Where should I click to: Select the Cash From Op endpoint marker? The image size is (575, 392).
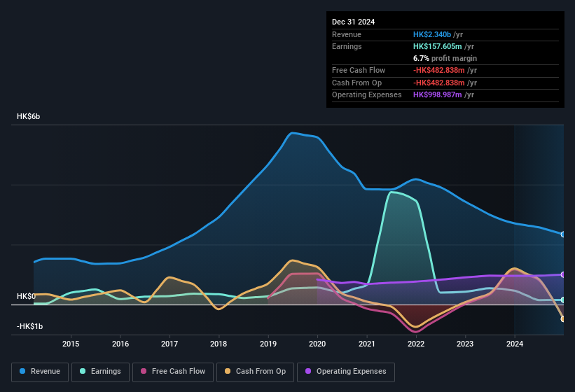click(562, 319)
